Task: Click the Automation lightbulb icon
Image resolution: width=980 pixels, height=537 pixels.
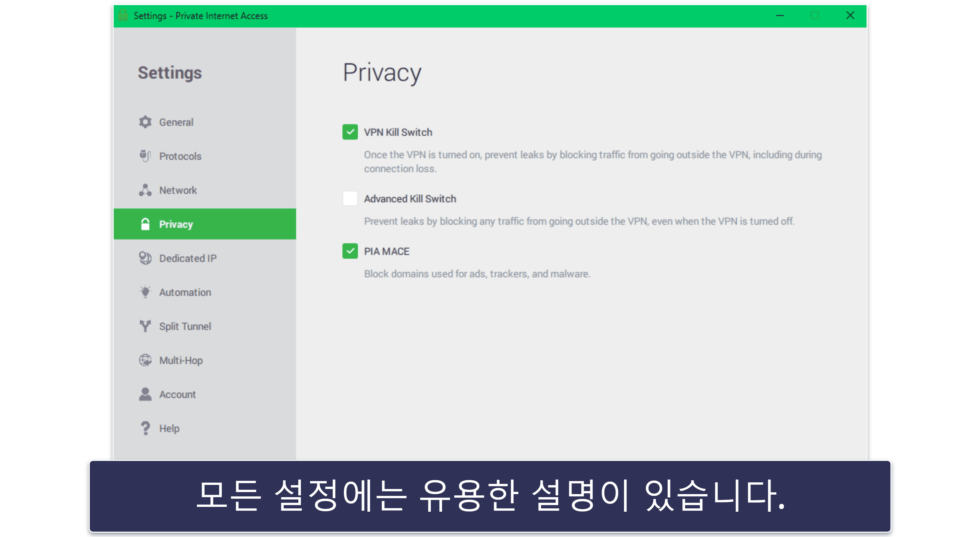Action: (145, 292)
